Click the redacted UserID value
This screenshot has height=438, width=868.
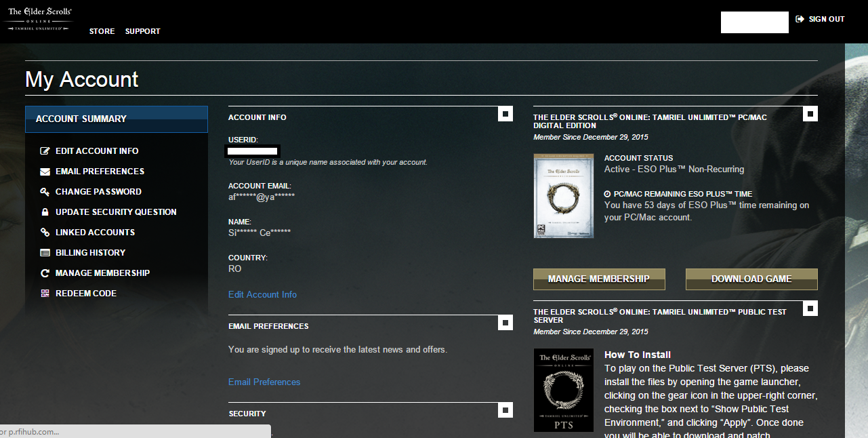[253, 151]
